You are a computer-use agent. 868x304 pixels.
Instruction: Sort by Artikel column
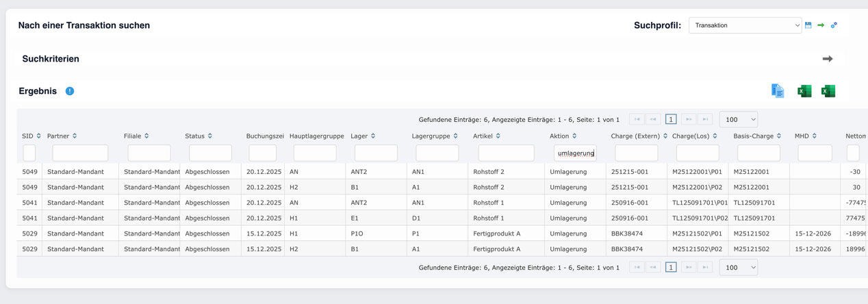(x=498, y=136)
